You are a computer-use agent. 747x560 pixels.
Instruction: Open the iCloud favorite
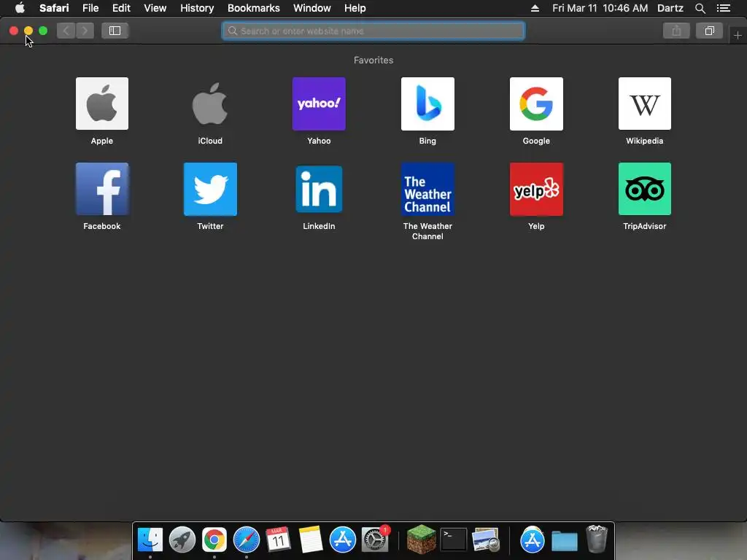coord(210,104)
